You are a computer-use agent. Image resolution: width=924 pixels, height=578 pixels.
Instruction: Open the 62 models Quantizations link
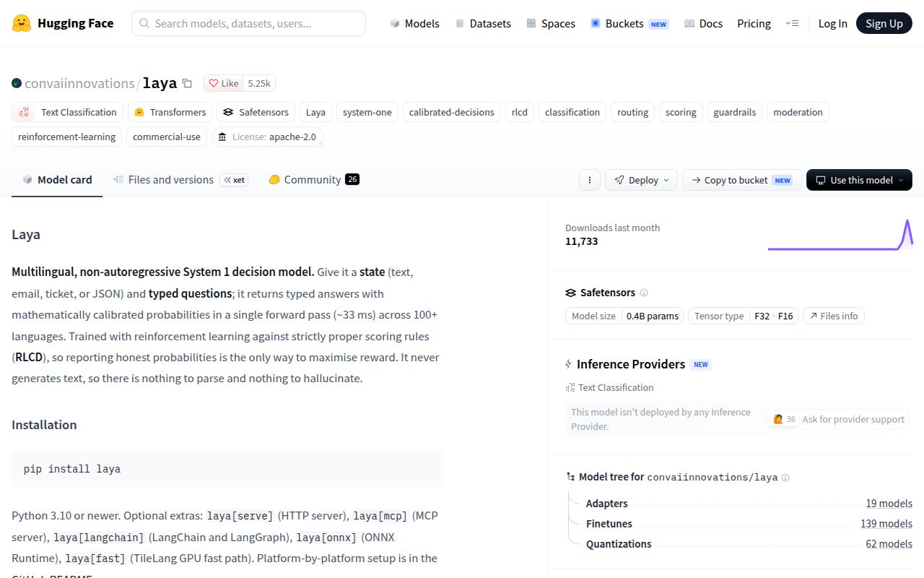[x=889, y=544]
